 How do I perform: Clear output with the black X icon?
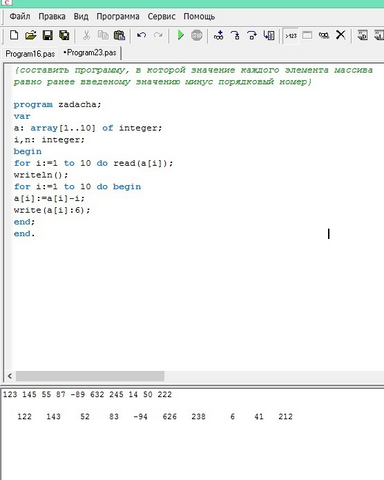click(341, 35)
